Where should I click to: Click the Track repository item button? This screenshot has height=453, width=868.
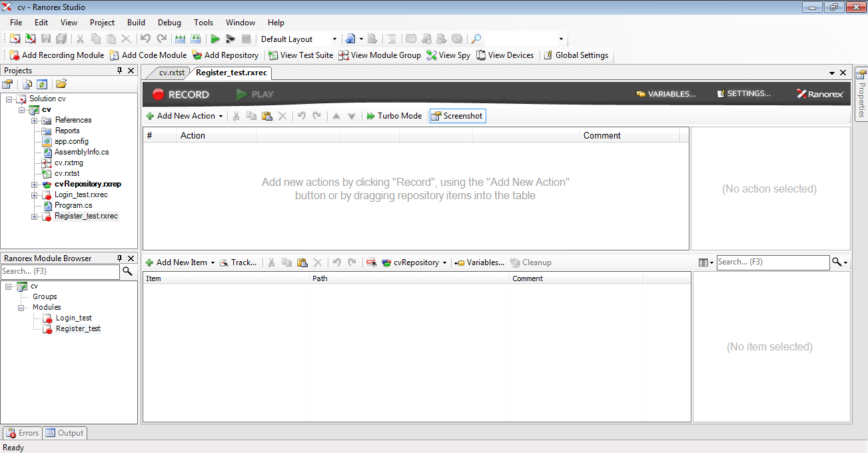[238, 262]
